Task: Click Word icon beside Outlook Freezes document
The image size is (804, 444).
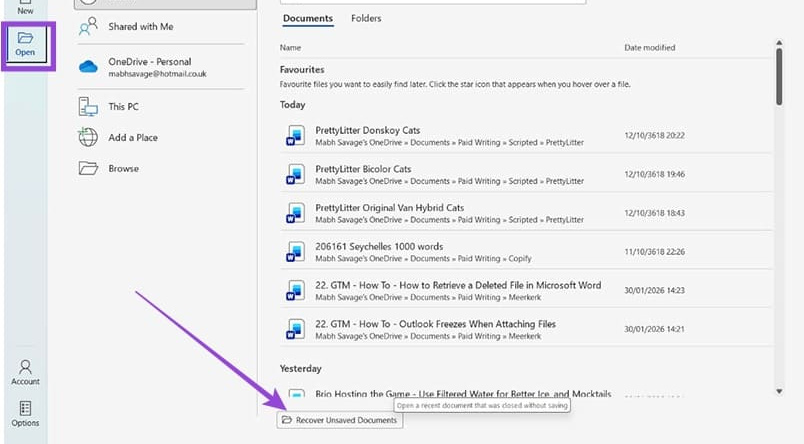Action: [x=295, y=329]
